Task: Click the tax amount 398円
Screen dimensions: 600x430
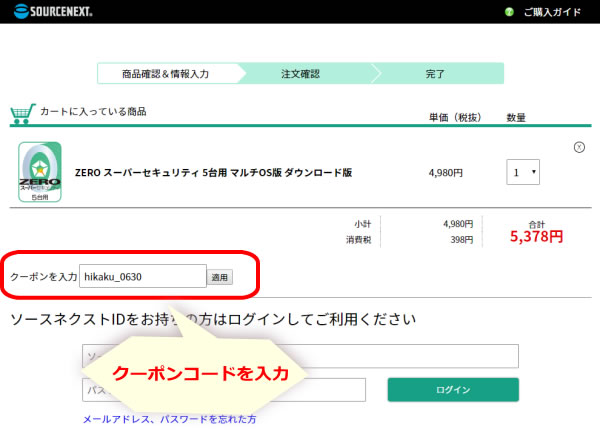Action: pos(461,240)
